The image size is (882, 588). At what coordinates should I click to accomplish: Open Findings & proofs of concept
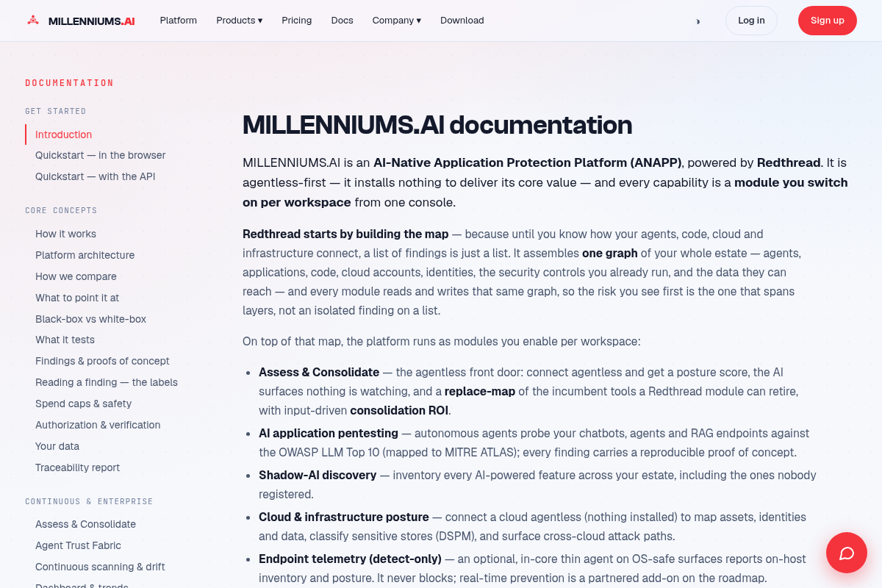point(103,361)
